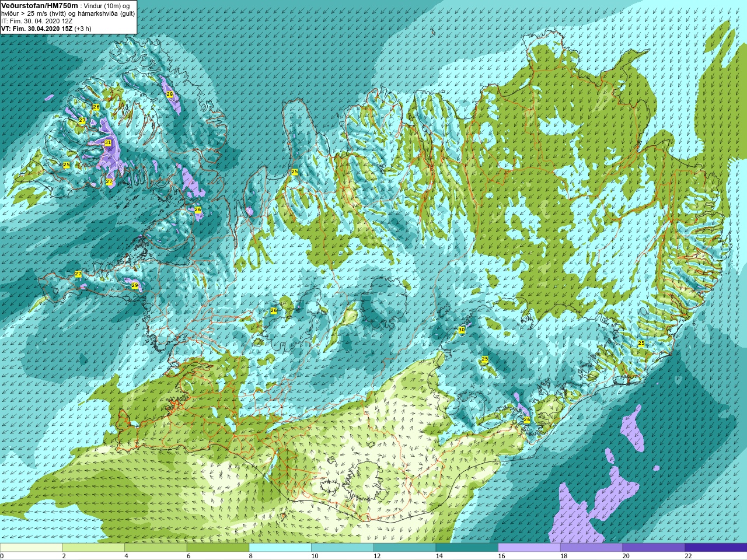Click the legend scale number 0
This screenshot has height=560, width=747.
click(x=2, y=556)
